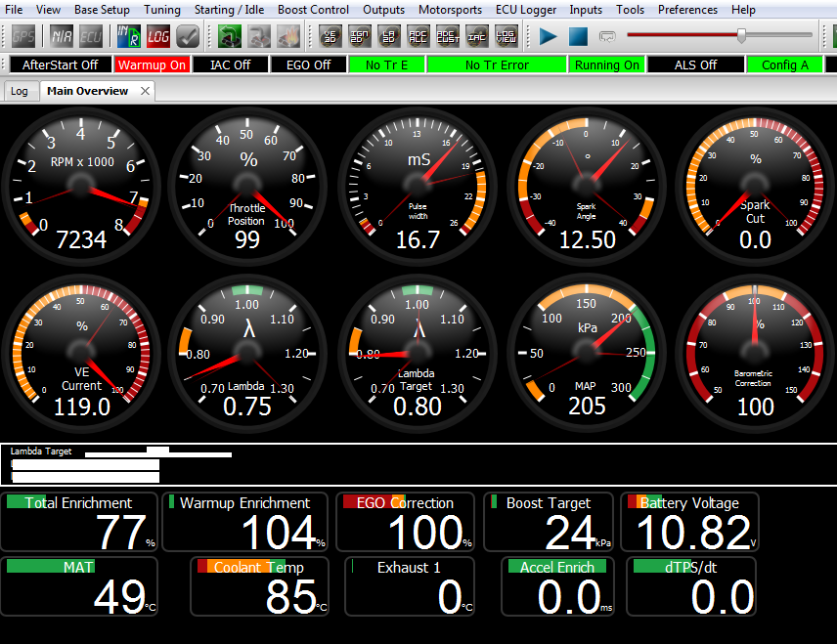Image resolution: width=837 pixels, height=644 pixels.
Task: Open the VE 3D table icon
Action: coord(331,37)
